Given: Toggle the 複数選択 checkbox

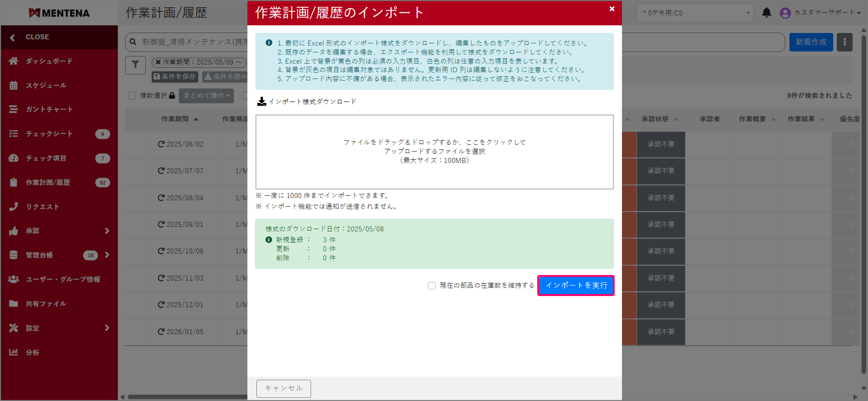Looking at the screenshot, I should (132, 96).
